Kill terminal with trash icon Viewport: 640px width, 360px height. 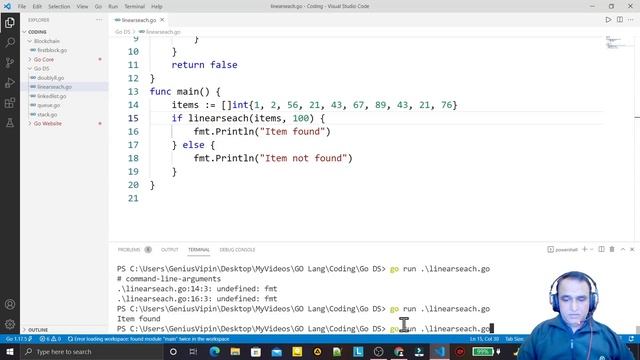click(x=612, y=249)
